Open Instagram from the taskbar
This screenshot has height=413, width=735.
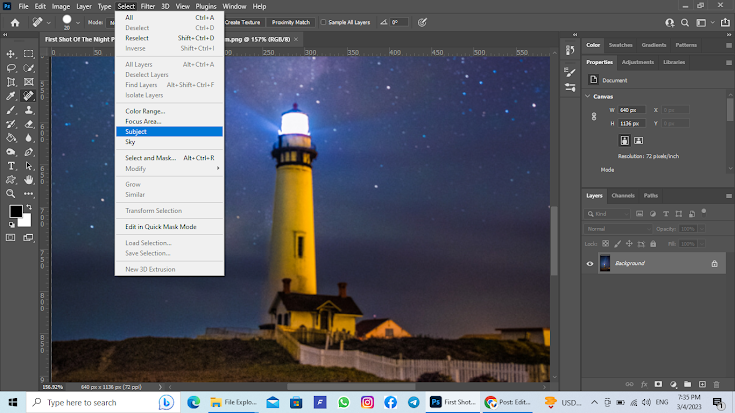pyautogui.click(x=367, y=402)
